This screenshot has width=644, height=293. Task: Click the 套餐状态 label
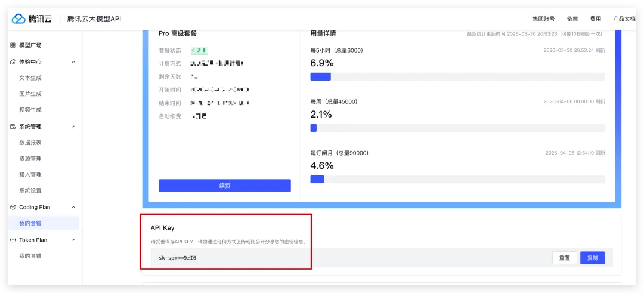click(169, 51)
